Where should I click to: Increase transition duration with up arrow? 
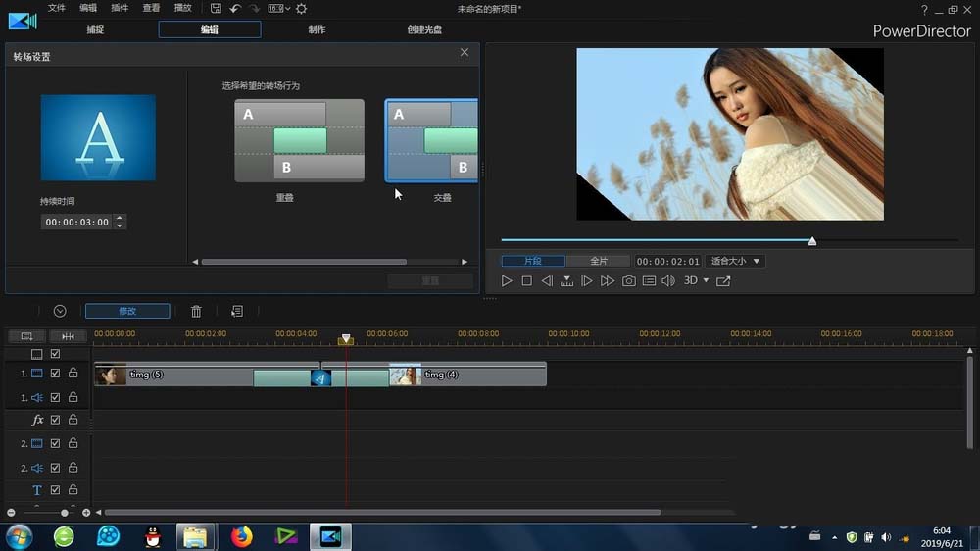(120, 219)
